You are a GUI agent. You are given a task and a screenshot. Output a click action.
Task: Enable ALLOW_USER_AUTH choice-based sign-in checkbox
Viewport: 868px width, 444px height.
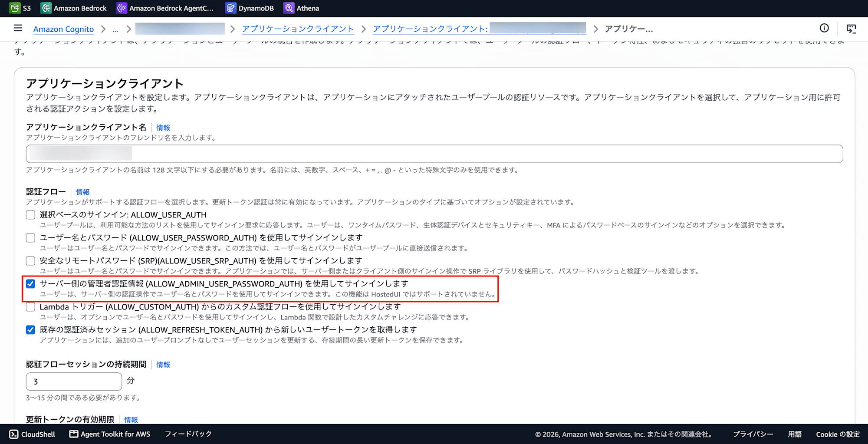point(30,215)
